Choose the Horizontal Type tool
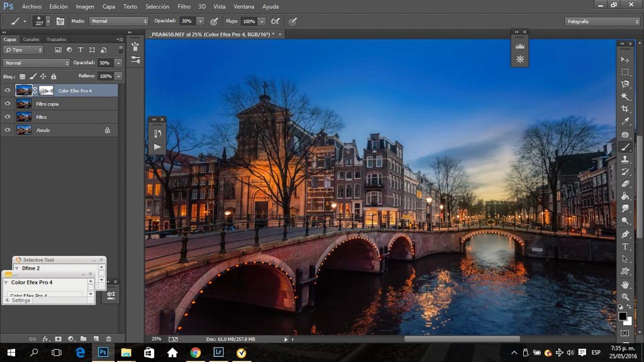Screen dimensions: 644x362 (x=625, y=246)
